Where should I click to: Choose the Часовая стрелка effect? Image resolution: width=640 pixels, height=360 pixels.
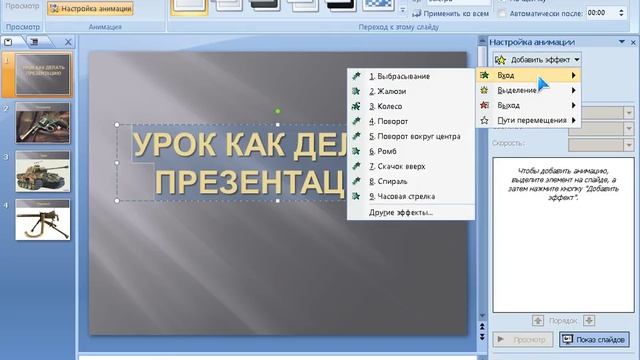click(411, 196)
